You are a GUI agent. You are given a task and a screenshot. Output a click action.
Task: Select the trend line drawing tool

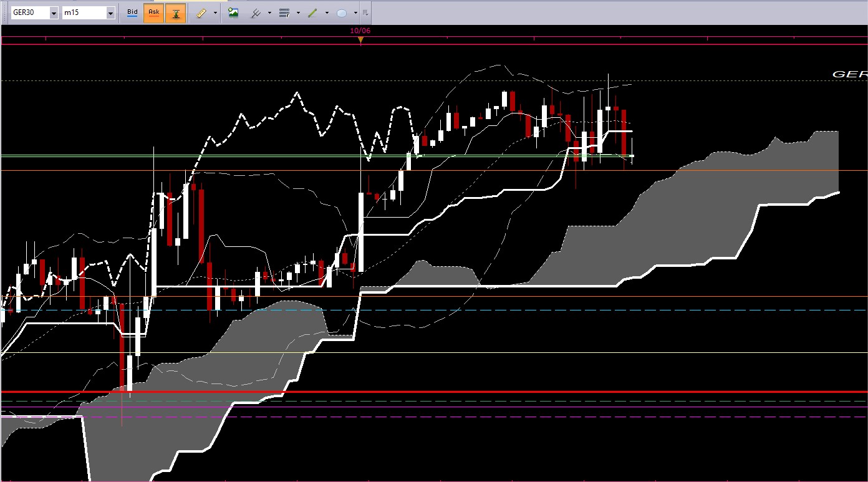[312, 12]
